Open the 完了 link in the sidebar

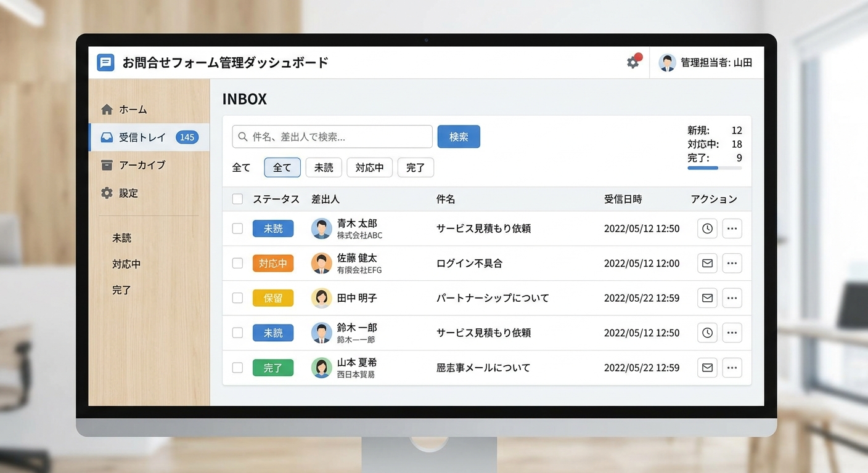coord(121,289)
